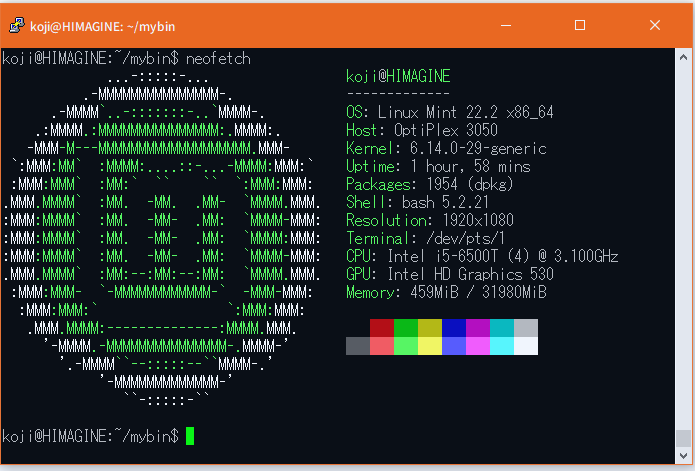Click the neofetch command at top prompt
The width and height of the screenshot is (695, 471).
[x=219, y=59]
